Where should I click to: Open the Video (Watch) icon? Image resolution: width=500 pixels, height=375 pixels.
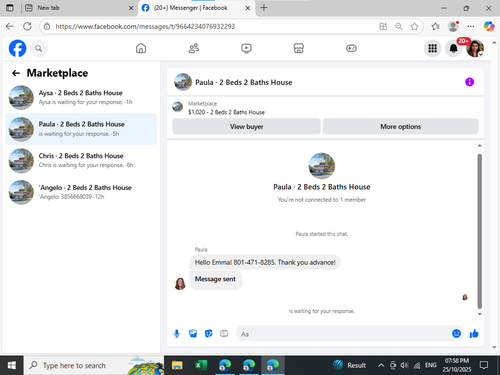(x=246, y=48)
